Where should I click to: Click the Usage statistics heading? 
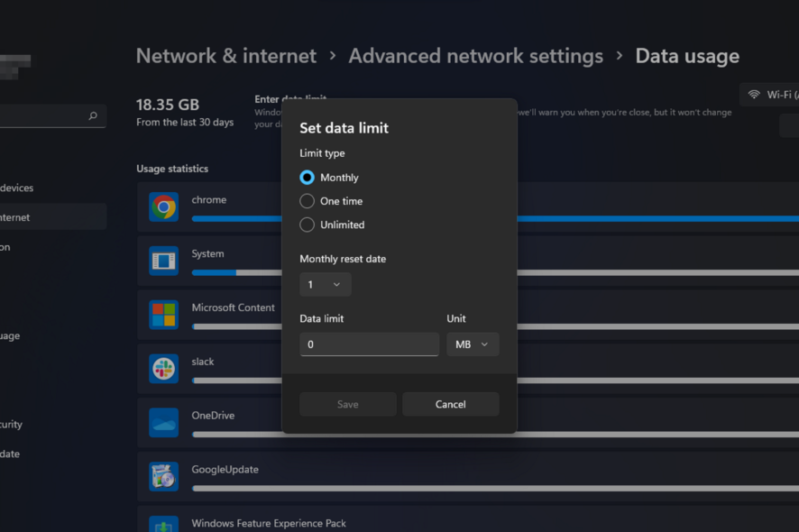tap(172, 169)
